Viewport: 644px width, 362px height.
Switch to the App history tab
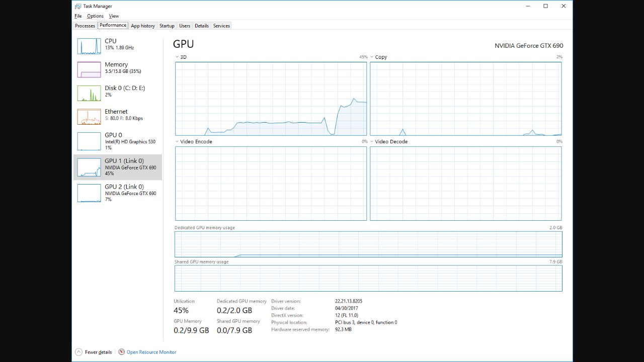(143, 26)
